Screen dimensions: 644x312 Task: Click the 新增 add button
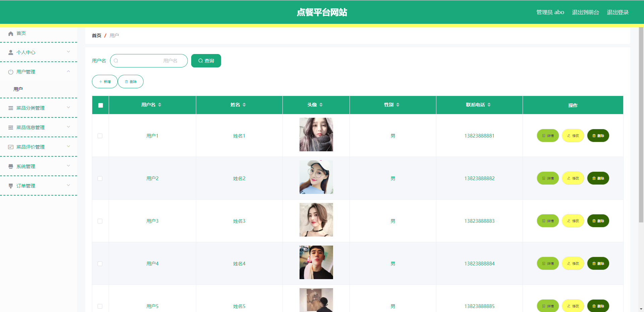point(105,82)
